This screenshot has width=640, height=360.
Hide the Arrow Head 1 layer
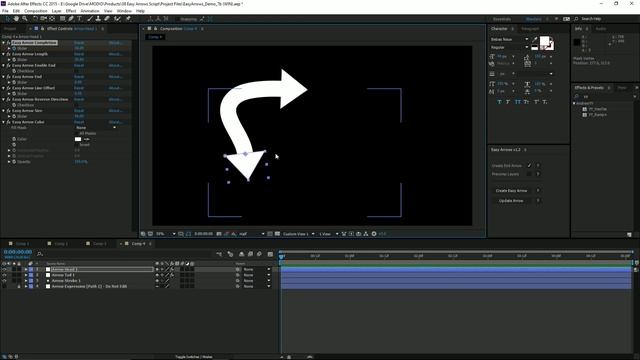click(x=4, y=269)
